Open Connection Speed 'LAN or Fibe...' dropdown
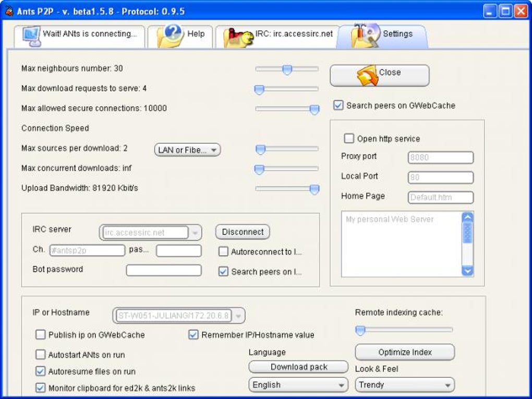 [x=187, y=150]
